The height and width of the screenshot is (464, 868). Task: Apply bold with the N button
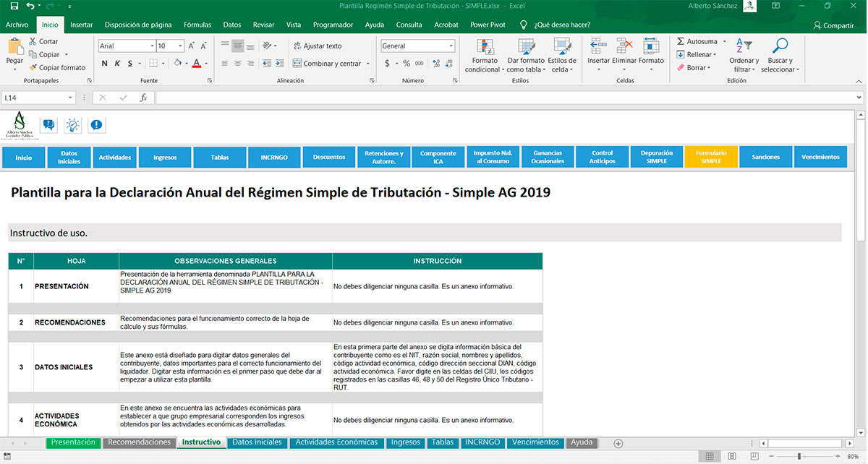[105, 64]
